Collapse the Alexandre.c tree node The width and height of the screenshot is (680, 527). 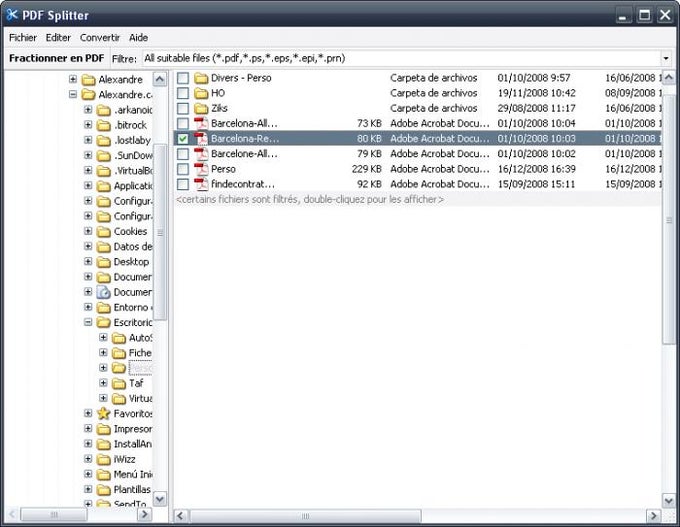click(x=73, y=94)
